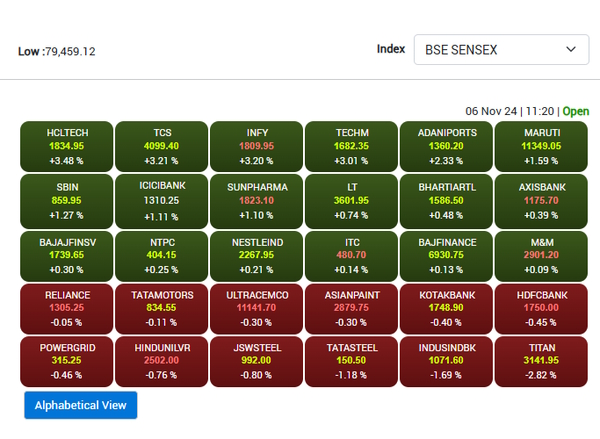Select the TCS stock tile
The height and width of the screenshot is (439, 600).
point(161,147)
